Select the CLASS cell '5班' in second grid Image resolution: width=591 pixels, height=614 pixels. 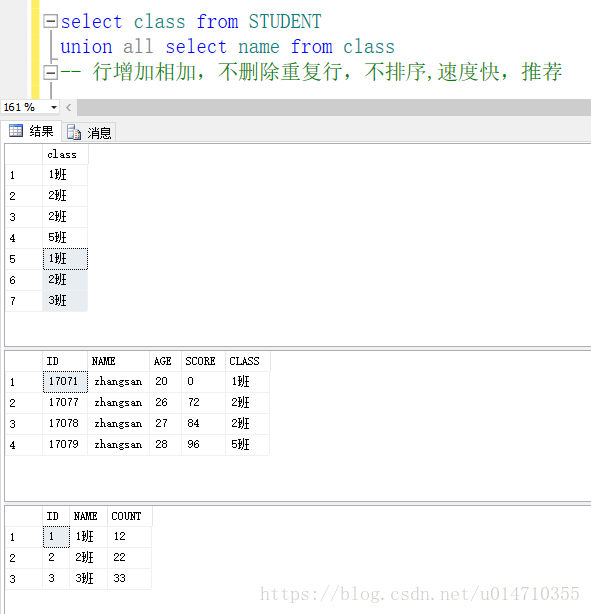248,445
